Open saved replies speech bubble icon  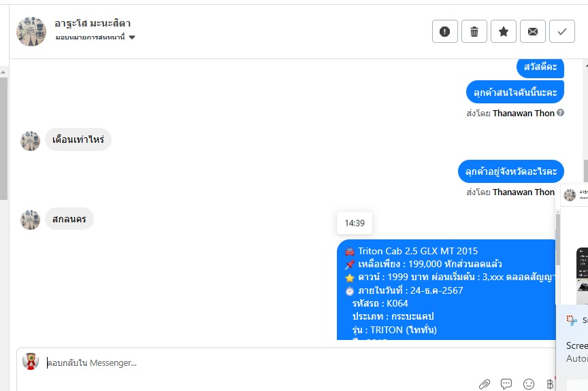point(506,384)
